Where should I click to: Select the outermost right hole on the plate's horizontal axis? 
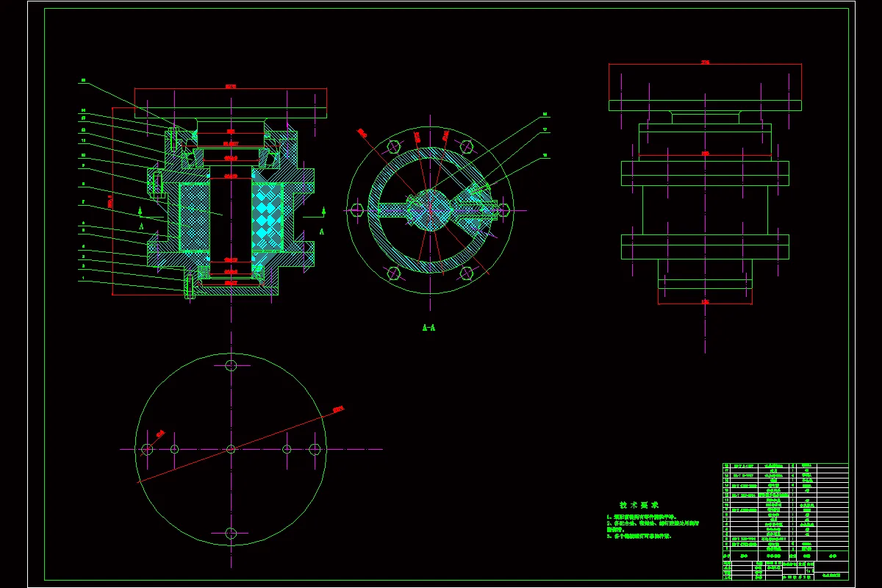pyautogui.click(x=315, y=449)
